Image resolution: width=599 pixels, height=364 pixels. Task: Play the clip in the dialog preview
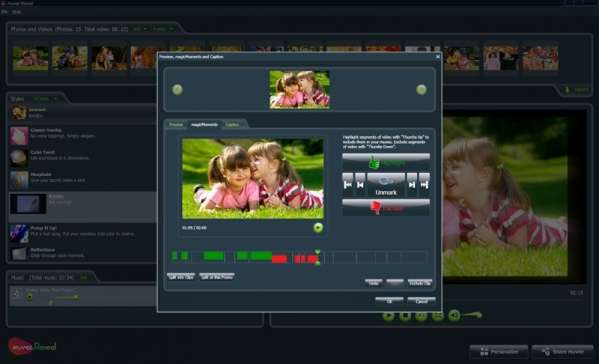318,228
